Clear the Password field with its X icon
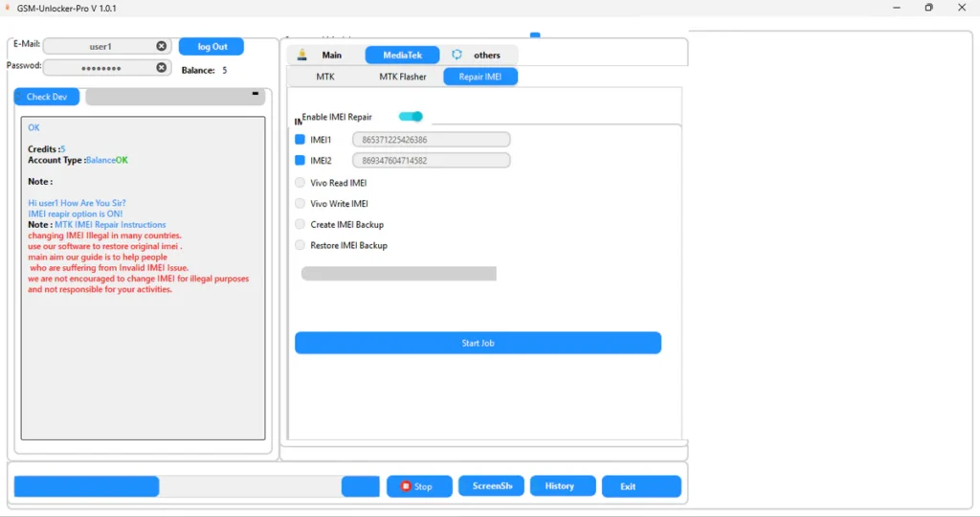 tap(161, 68)
